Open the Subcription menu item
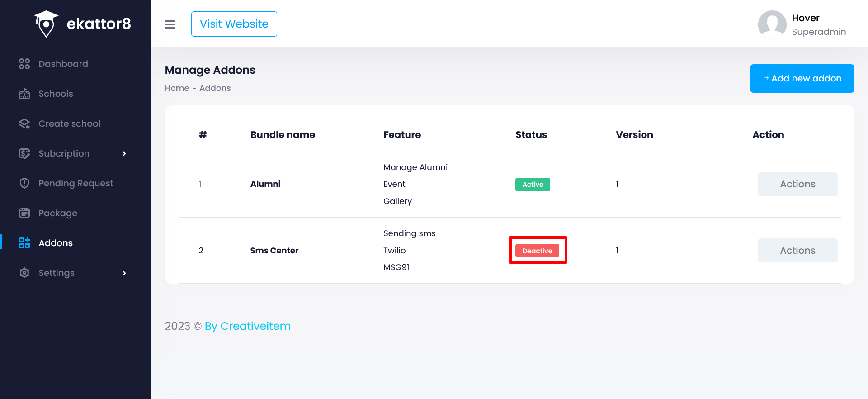The image size is (868, 399). point(64,153)
